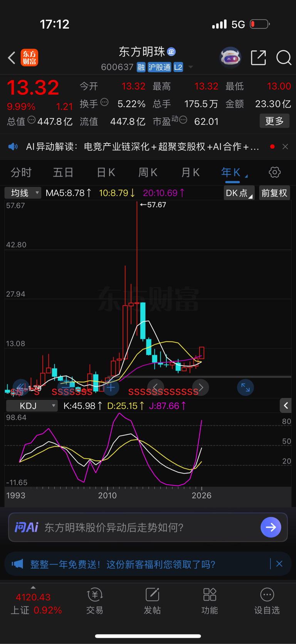Tap the 问AI question input field
This screenshot has width=296, height=644.
pos(148,527)
